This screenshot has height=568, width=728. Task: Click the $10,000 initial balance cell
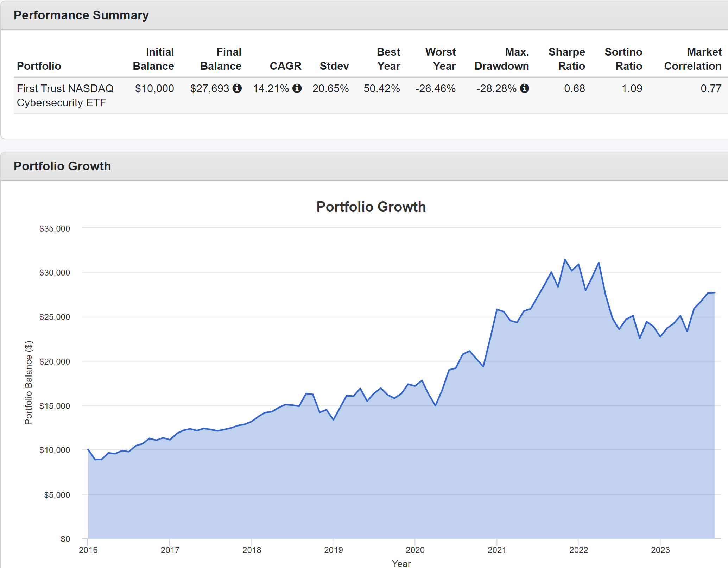[154, 88]
